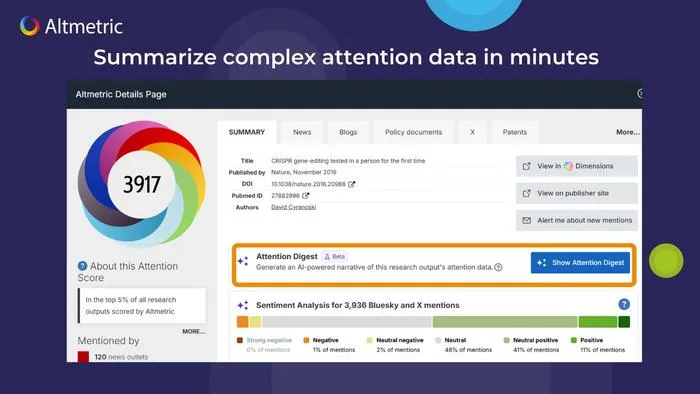The width and height of the screenshot is (700, 394).
Task: Click the Neutral positive segment of sentiment bar
Action: coord(505,322)
